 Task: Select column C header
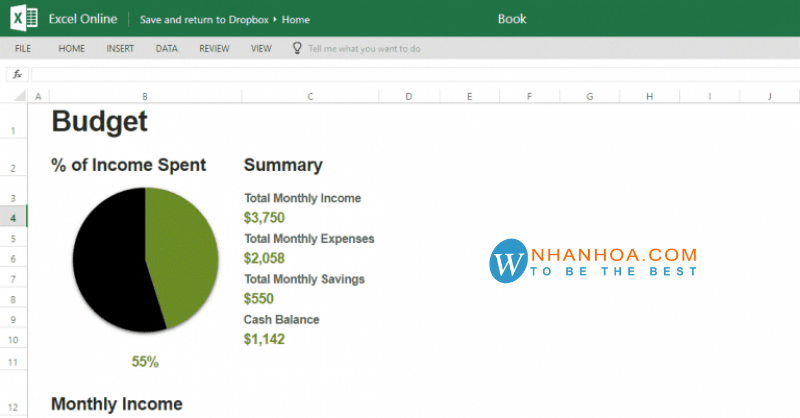click(310, 96)
